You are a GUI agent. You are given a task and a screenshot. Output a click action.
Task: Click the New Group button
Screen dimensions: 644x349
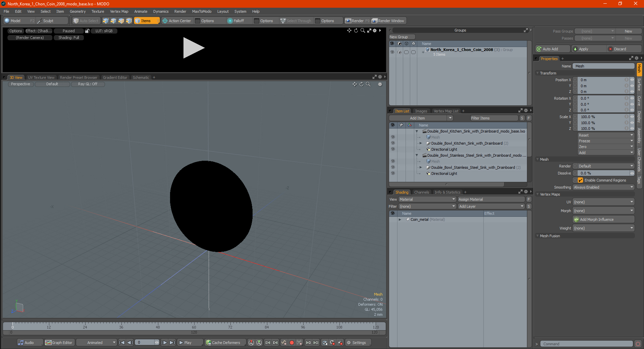pos(402,37)
